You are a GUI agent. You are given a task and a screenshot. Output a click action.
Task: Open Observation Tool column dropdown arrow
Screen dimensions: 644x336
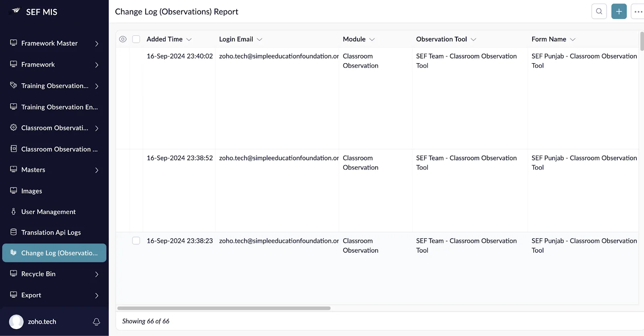[473, 39]
